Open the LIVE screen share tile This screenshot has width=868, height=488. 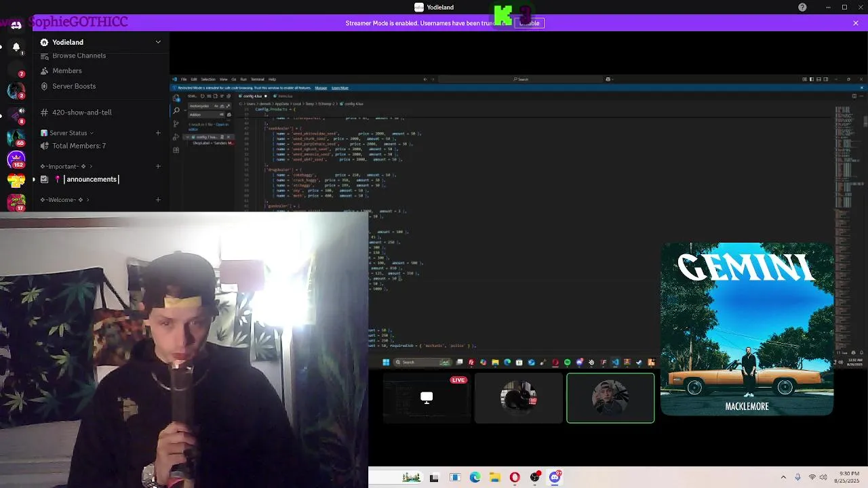427,398
